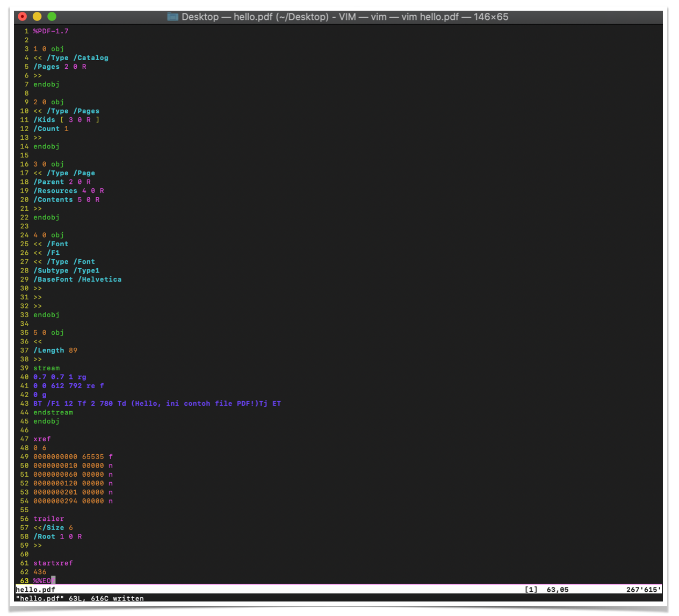Click the "xref" keyword on line 47

click(42, 439)
